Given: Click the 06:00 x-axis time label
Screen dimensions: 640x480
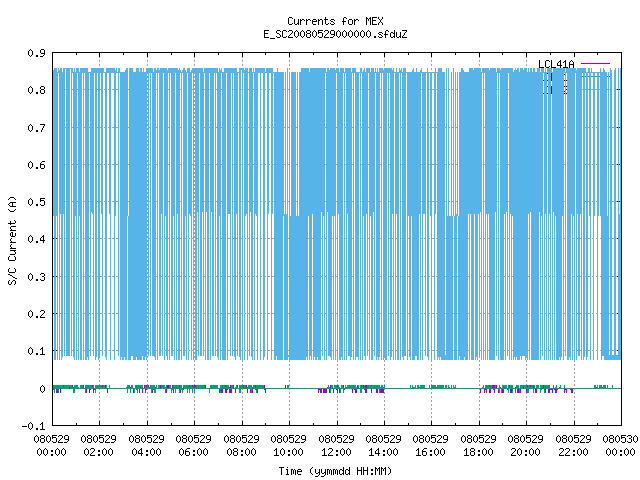Looking at the screenshot, I should (193, 452).
